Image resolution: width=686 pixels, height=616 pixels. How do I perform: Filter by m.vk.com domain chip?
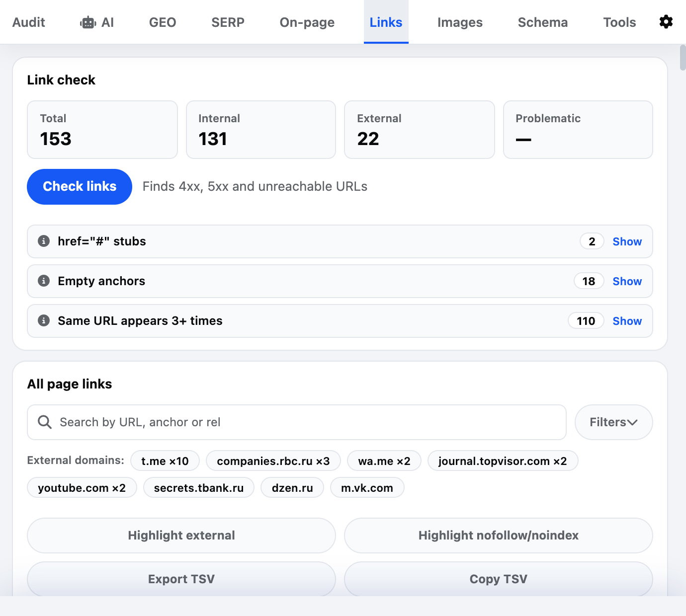tap(367, 488)
